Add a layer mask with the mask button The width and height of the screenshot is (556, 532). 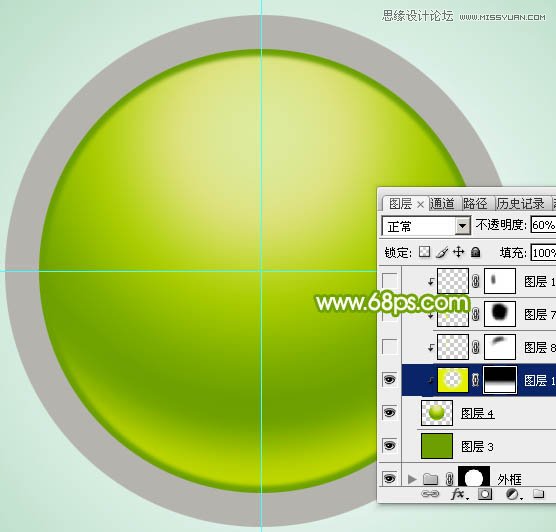pyautogui.click(x=485, y=494)
